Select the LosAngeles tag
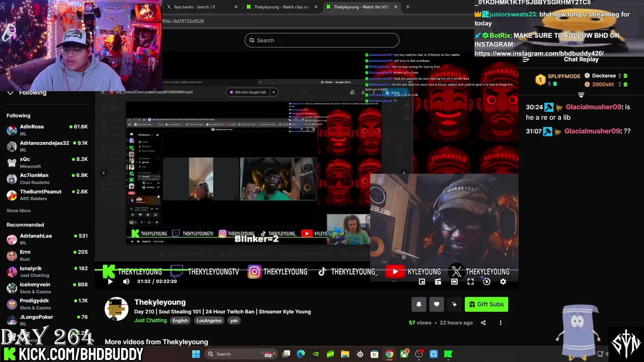 click(209, 321)
